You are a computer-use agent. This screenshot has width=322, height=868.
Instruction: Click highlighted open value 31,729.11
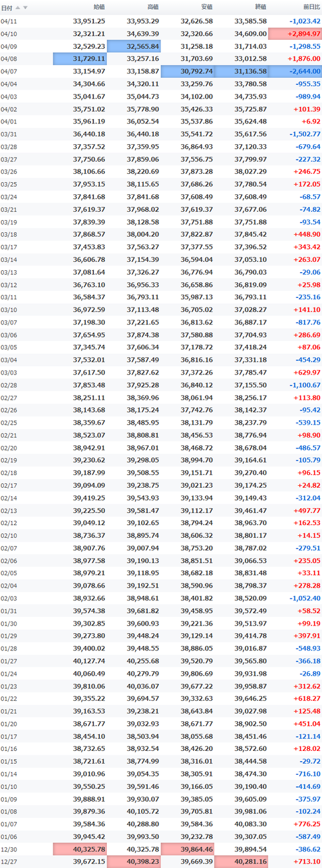click(x=80, y=59)
